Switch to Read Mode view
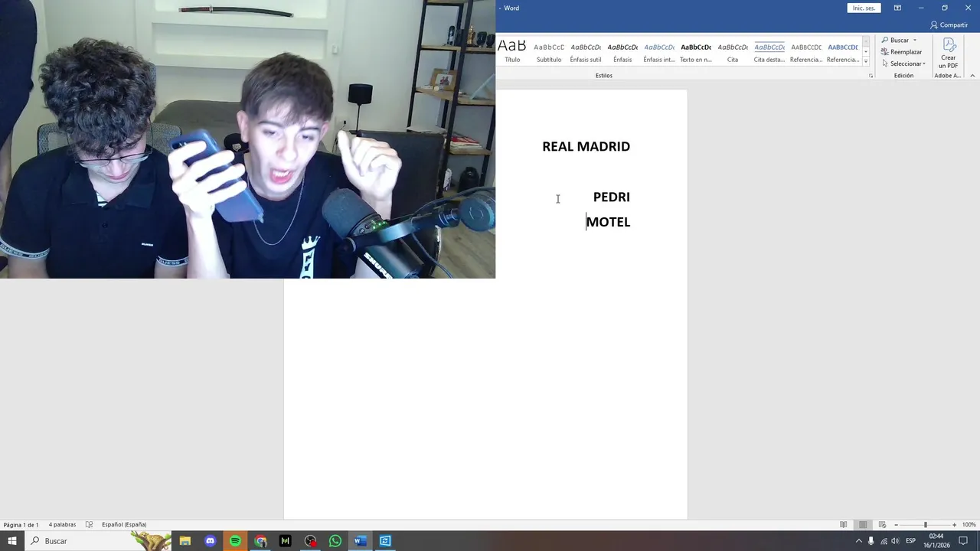The height and width of the screenshot is (551, 980). pos(844,525)
